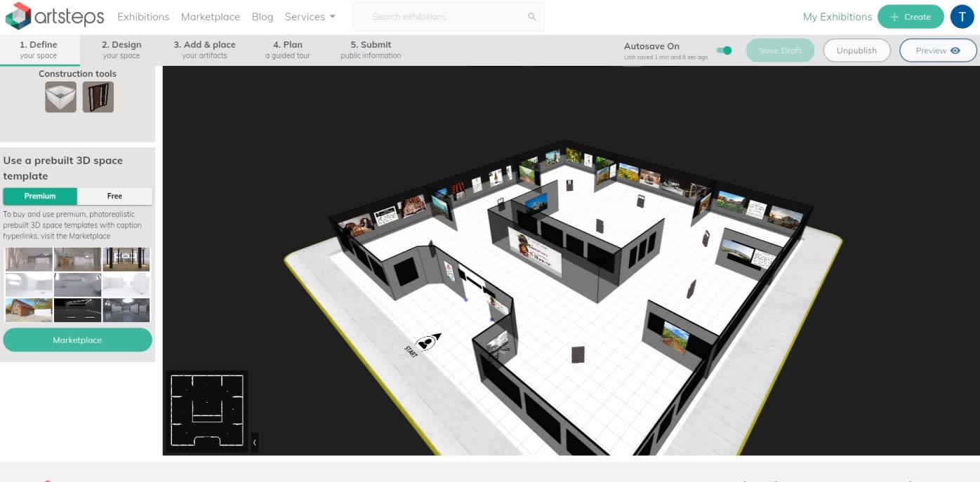
Task: Open the user profile avatar
Action: 962,17
